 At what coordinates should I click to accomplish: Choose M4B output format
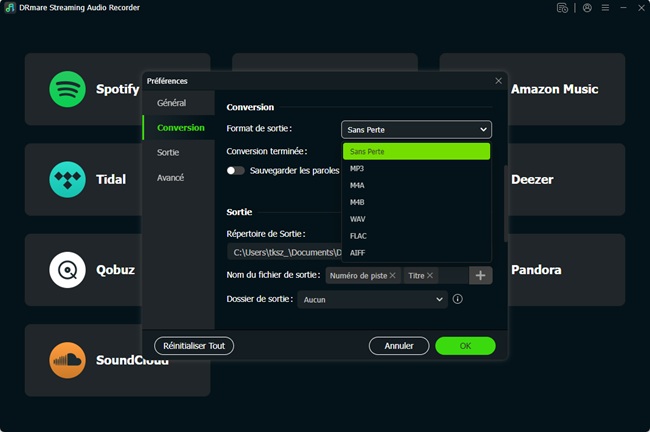pyautogui.click(x=416, y=202)
